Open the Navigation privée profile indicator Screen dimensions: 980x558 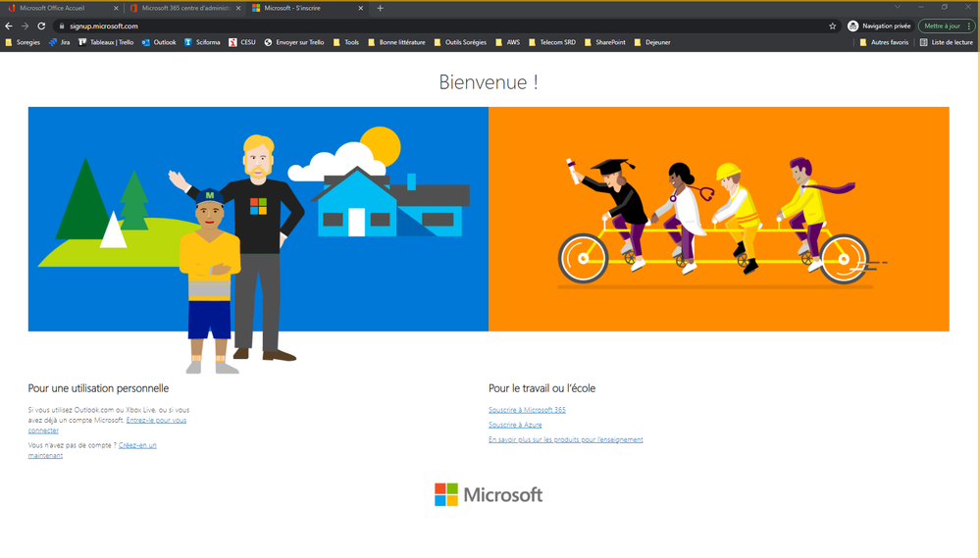pyautogui.click(x=879, y=26)
